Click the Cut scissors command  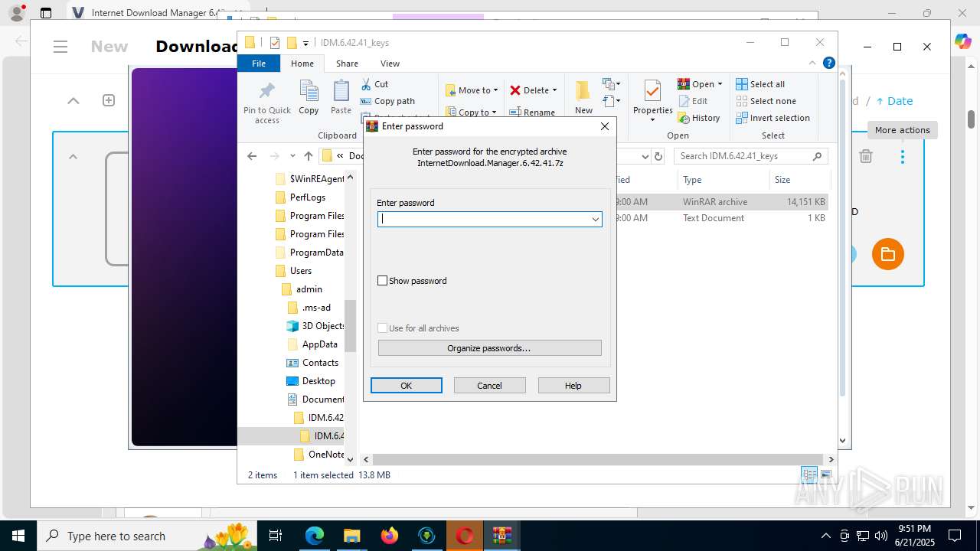(x=375, y=84)
